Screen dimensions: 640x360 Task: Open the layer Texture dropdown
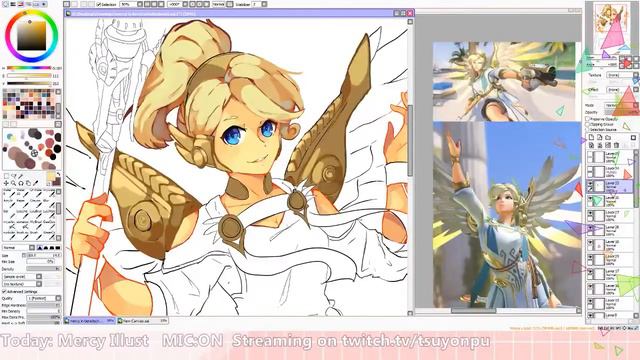tap(622, 75)
